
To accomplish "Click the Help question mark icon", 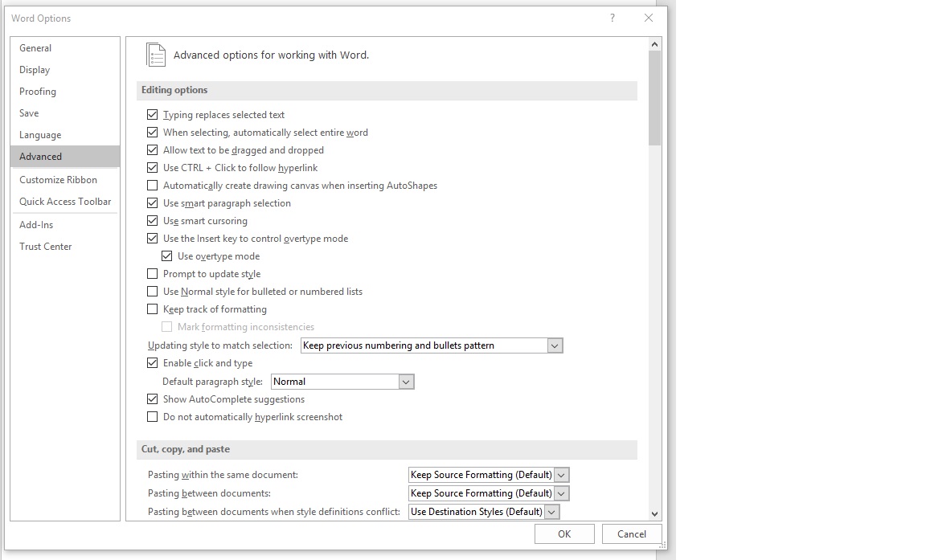I will tap(613, 18).
